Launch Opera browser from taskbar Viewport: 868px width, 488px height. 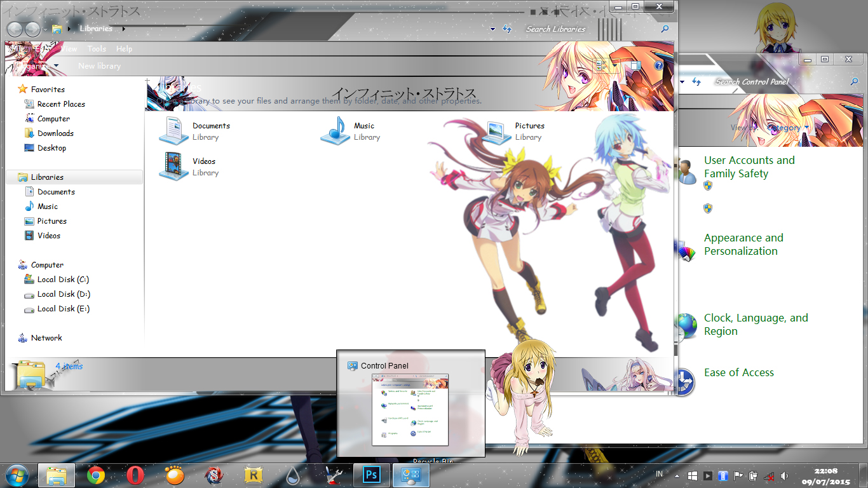click(x=134, y=475)
